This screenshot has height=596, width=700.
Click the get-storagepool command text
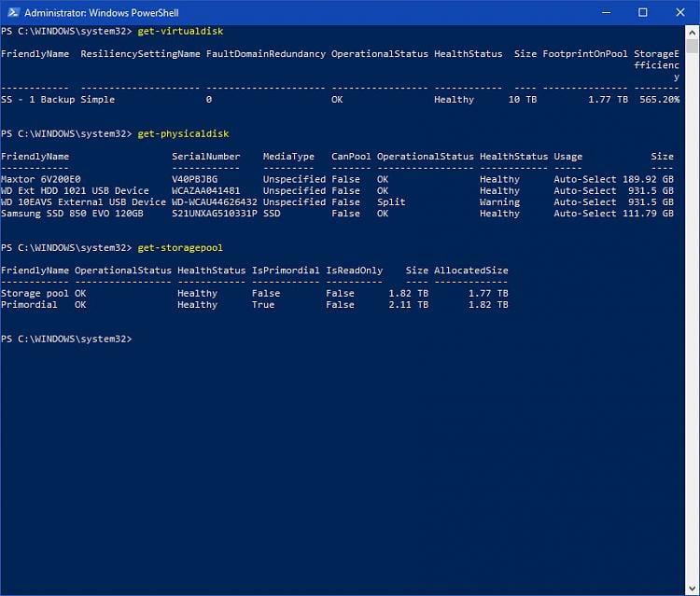pyautogui.click(x=179, y=247)
